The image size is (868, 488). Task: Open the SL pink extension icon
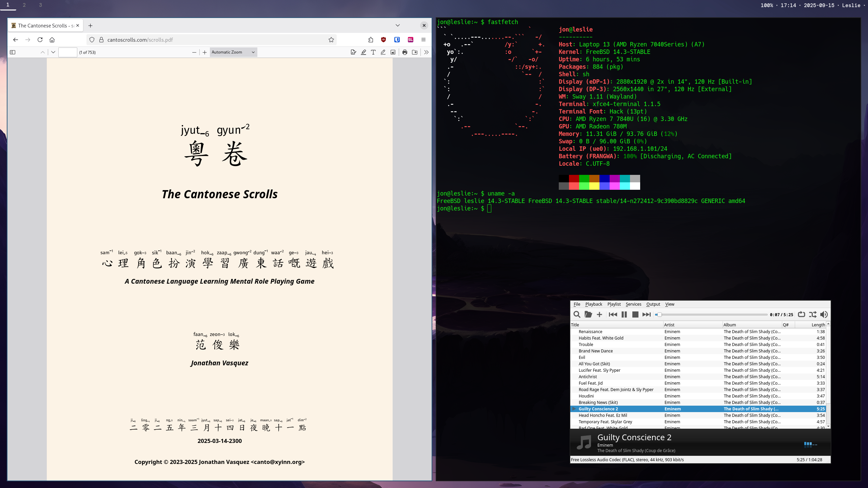click(411, 40)
